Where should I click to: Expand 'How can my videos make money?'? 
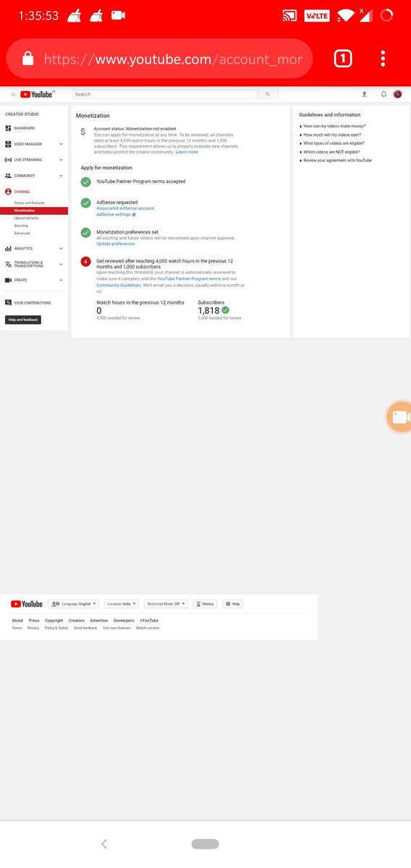333,126
